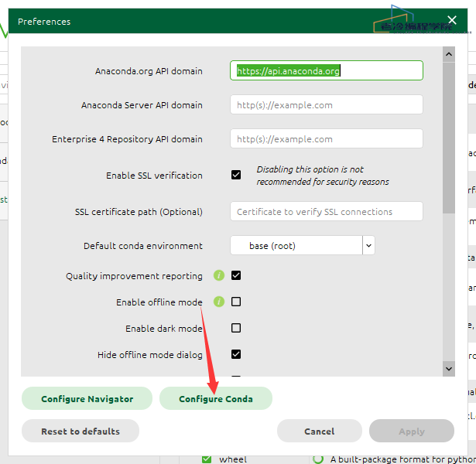This screenshot has height=464, width=476.
Task: Click the Configure Navigator button
Action: [x=87, y=398]
